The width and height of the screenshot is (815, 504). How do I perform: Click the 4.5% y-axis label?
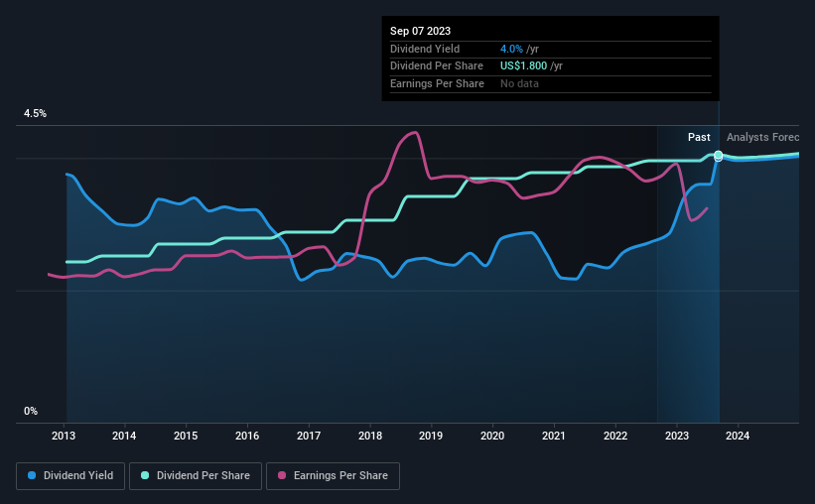pyautogui.click(x=35, y=113)
